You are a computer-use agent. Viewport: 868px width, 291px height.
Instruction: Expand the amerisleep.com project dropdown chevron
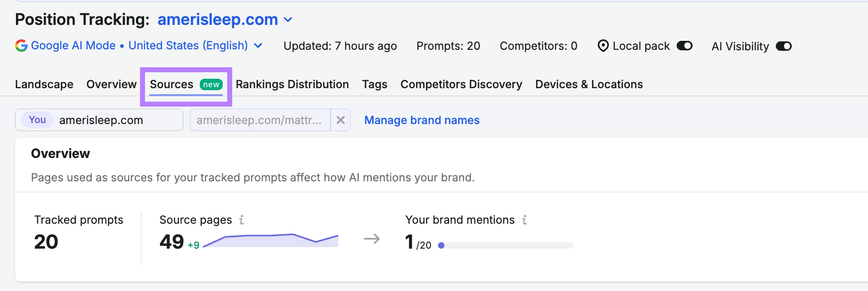(x=288, y=20)
